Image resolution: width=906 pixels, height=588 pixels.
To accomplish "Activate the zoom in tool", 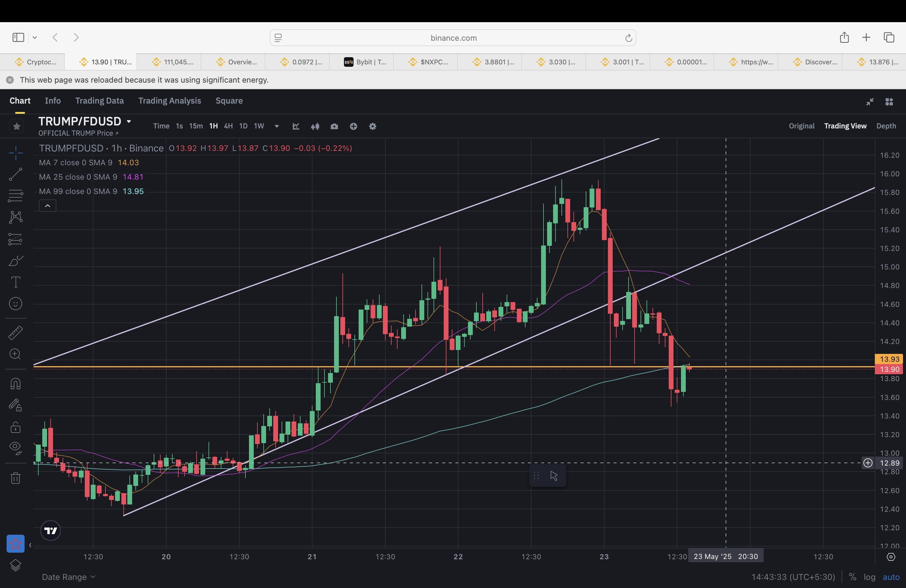I will point(16,354).
